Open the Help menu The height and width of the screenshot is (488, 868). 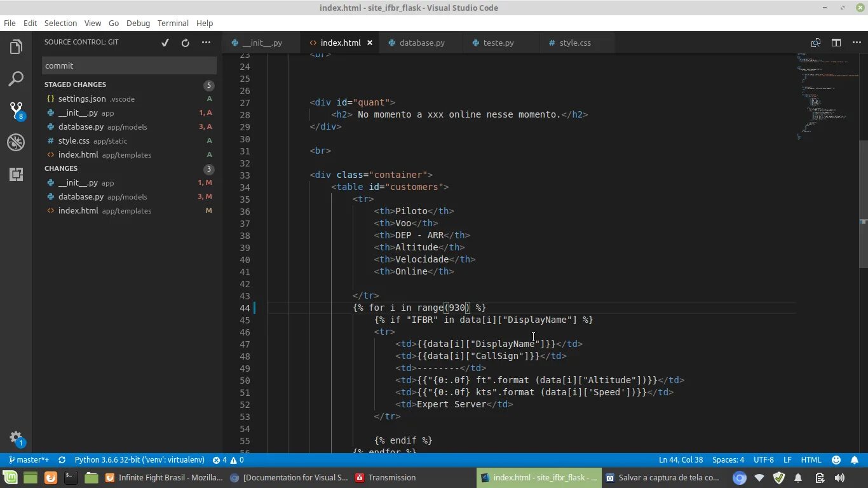205,23
